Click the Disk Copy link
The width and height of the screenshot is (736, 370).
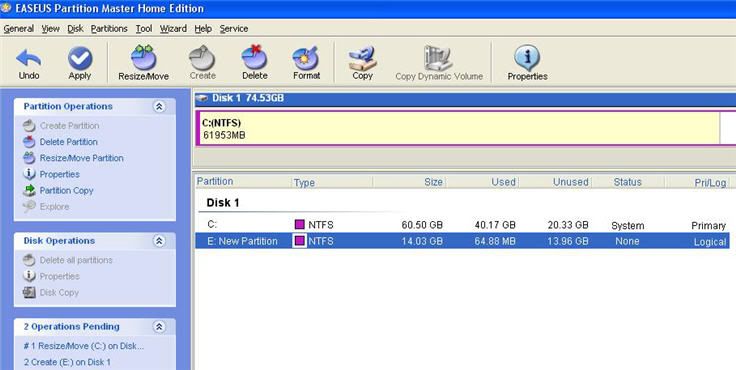tap(59, 293)
